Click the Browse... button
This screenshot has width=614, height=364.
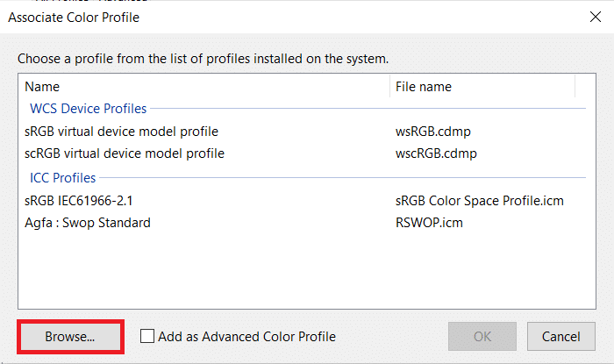click(70, 336)
